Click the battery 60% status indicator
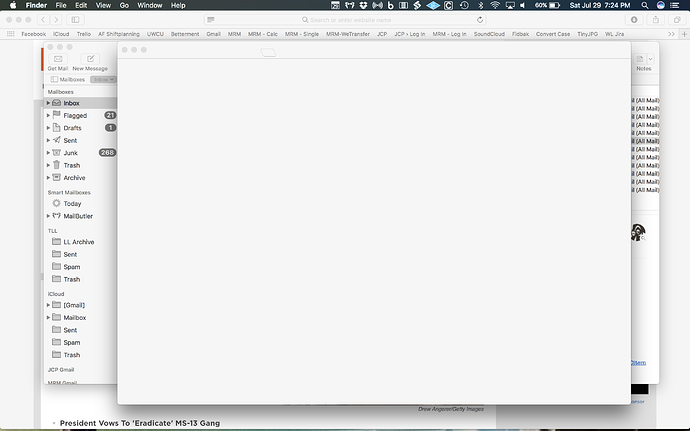690x431 pixels. point(547,5)
